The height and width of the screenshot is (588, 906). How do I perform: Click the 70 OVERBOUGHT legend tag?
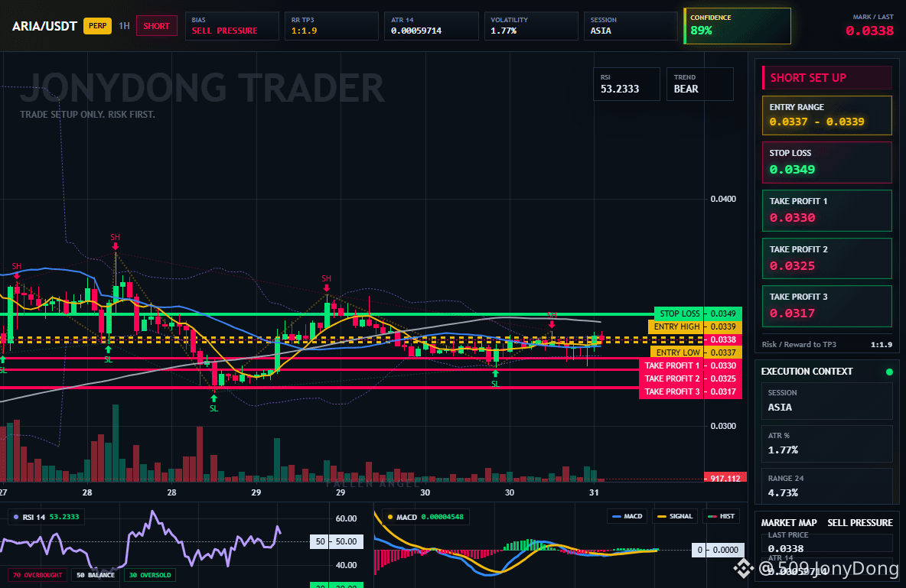[37, 575]
